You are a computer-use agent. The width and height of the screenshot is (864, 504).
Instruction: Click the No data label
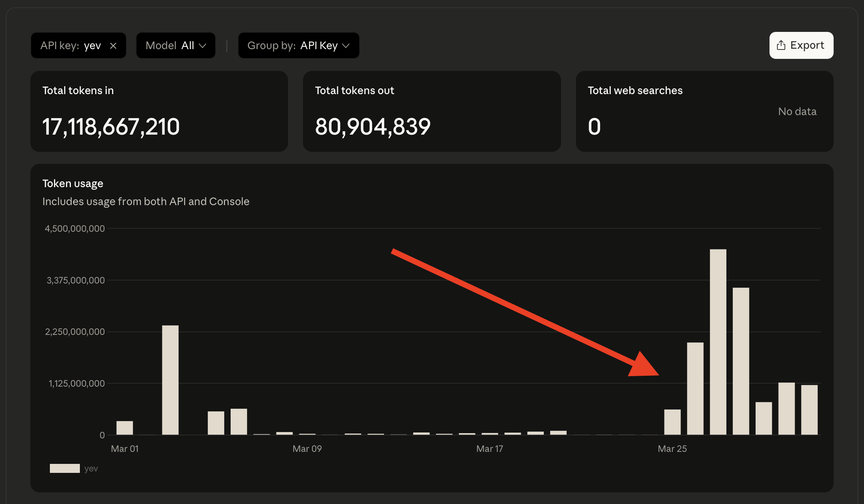(797, 111)
